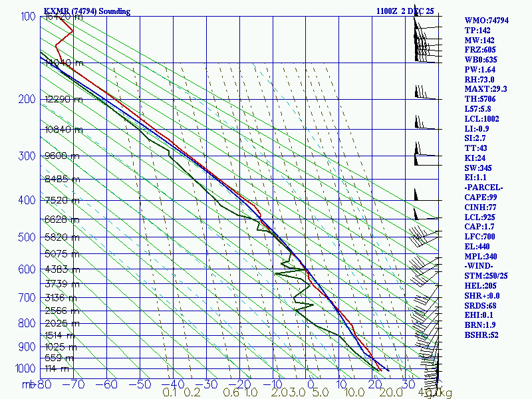
Task: Click the 3136 m height label
Action: pyautogui.click(x=61, y=298)
